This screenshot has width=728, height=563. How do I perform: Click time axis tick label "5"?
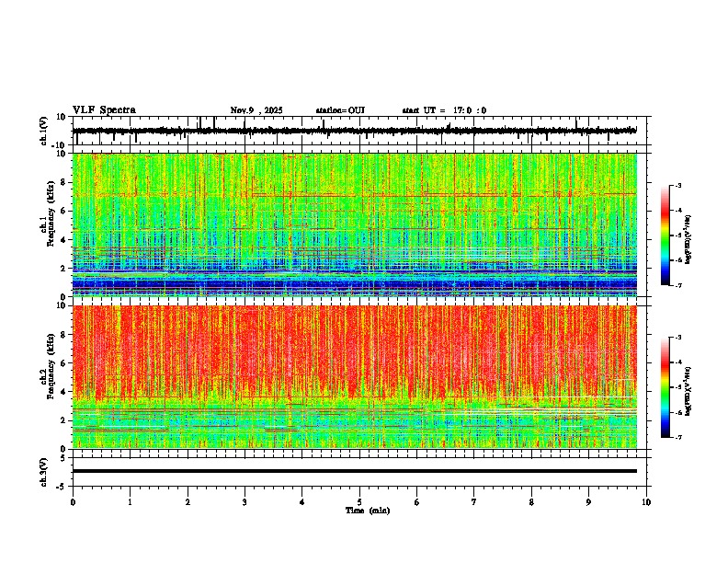click(359, 502)
